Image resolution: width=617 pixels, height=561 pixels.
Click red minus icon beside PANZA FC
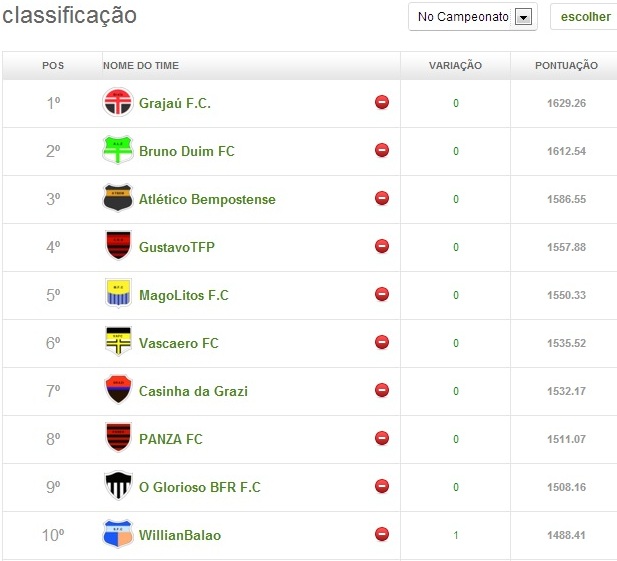pos(382,438)
